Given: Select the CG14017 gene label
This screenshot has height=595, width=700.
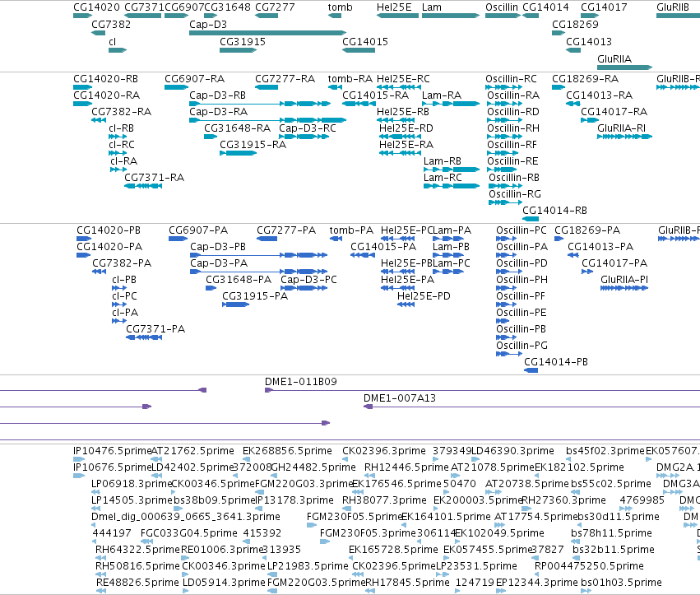Looking at the screenshot, I should (x=604, y=7).
